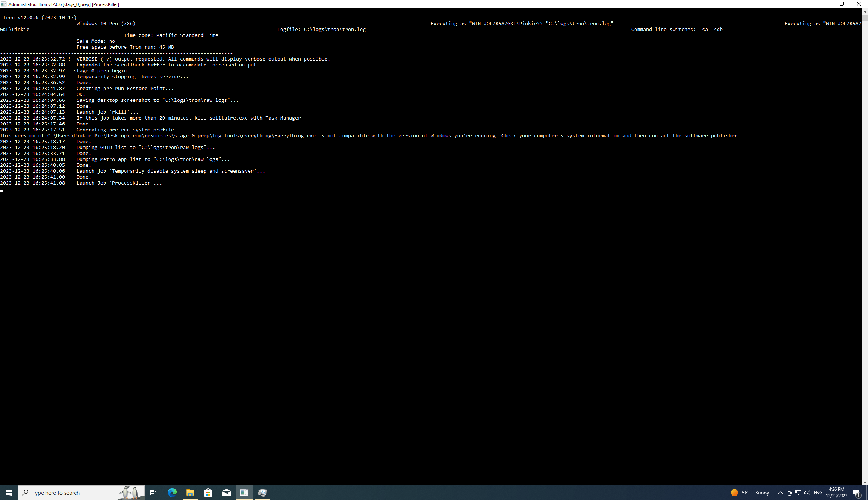
Task: Open Task View
Action: [x=153, y=493]
